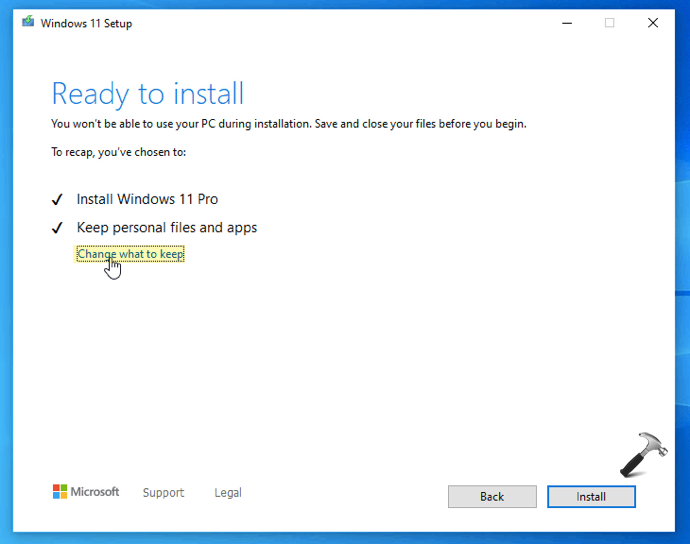Go back using the Back button
Viewport: 690px width, 544px height.
coord(492,496)
